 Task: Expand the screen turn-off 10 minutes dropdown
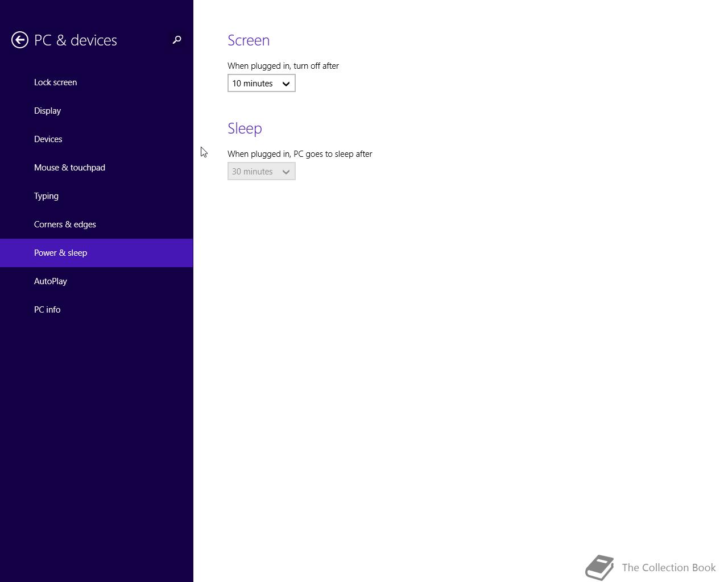point(262,83)
